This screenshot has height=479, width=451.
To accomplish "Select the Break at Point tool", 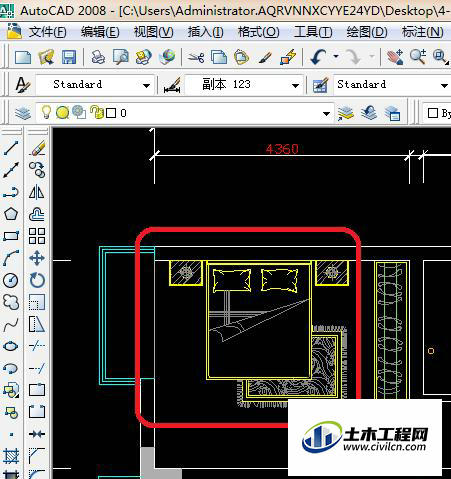I will (x=37, y=390).
